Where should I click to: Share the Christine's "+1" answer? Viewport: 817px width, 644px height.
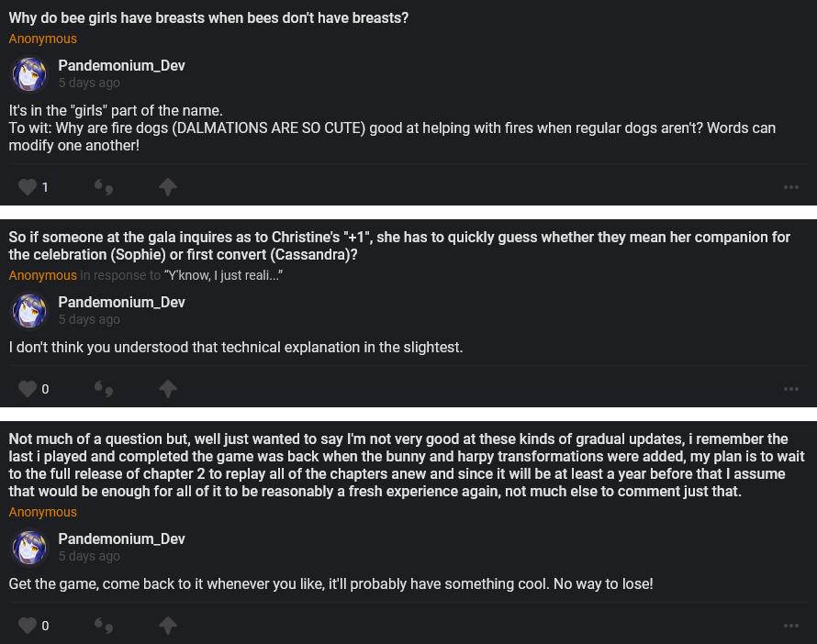coord(167,389)
